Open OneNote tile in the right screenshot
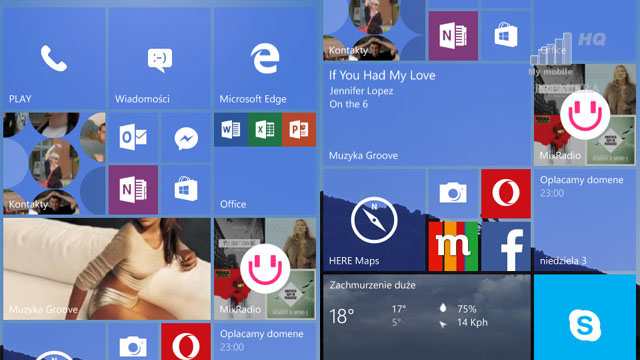The width and height of the screenshot is (640, 360). pyautogui.click(x=453, y=36)
